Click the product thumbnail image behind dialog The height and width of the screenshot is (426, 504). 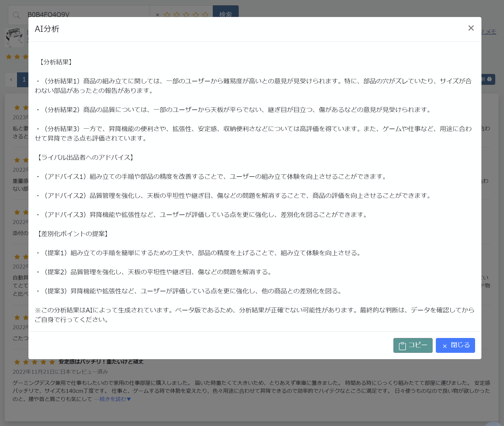[14, 37]
